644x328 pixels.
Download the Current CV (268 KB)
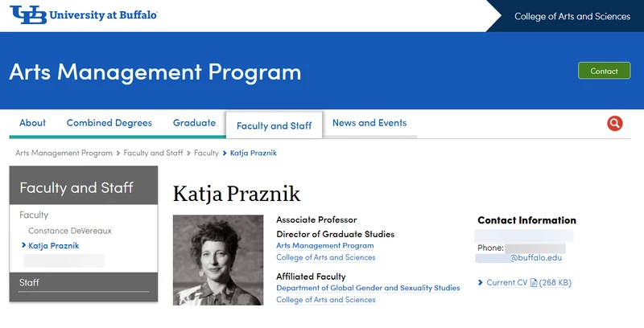coord(529,282)
